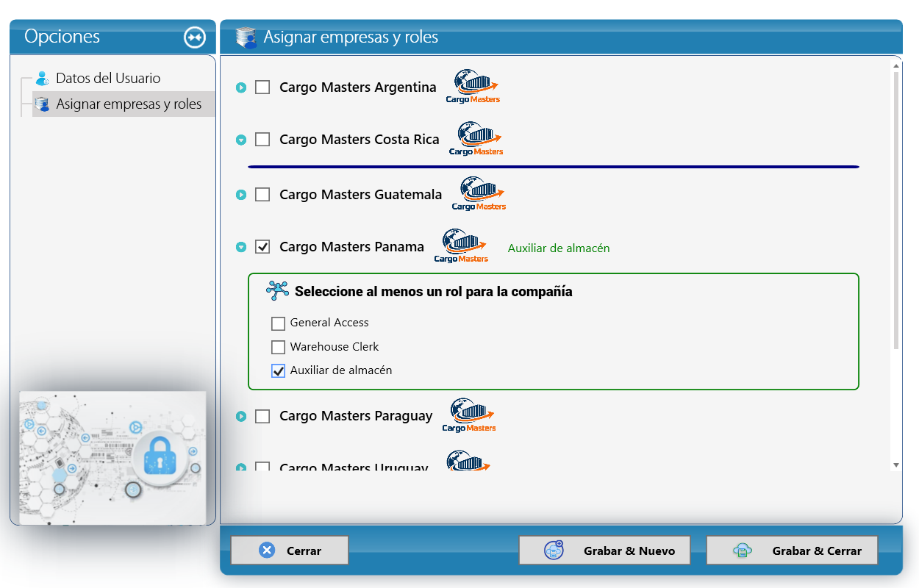Screen dimensions: 919x588
Task: Collapse the Opciones panel with arrows icon
Action: click(x=195, y=37)
